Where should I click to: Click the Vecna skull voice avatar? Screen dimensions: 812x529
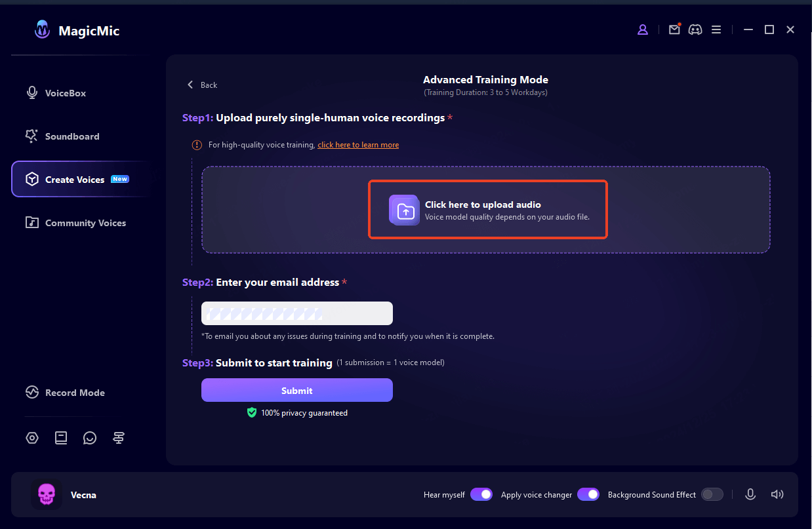tap(46, 494)
